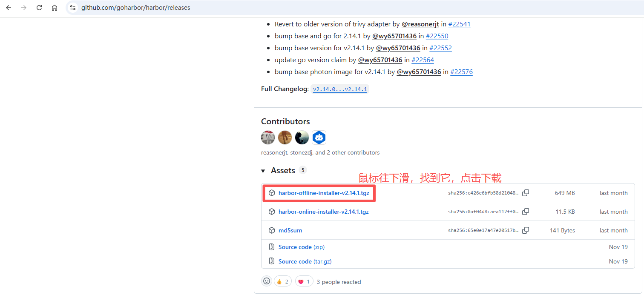644x295 pixels.
Task: Click the package icon beside harbor-offline-installer
Action: pos(272,193)
